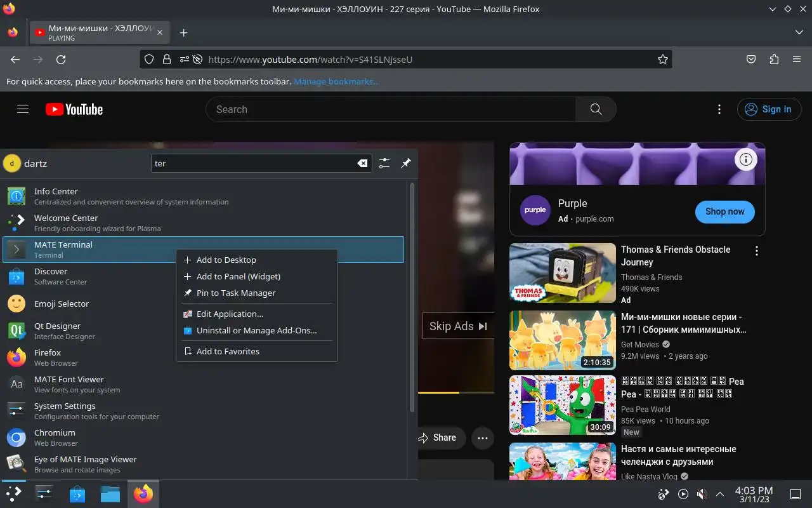Open the Info Center app icon

[16, 196]
